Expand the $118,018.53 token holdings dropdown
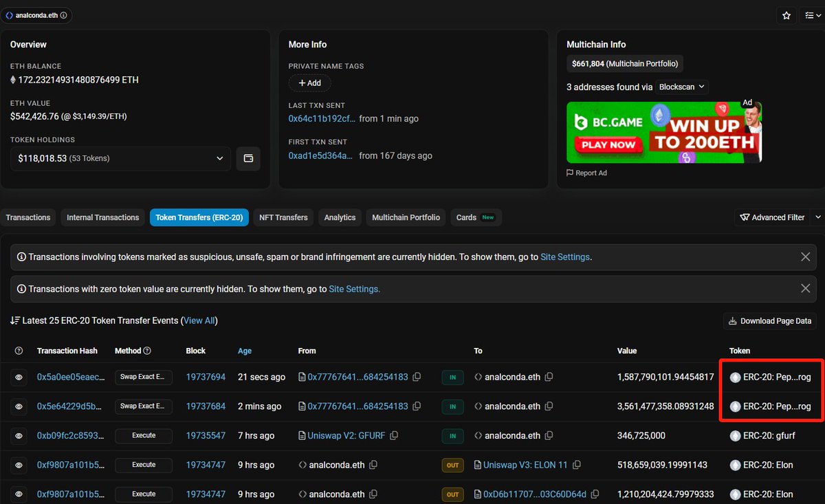825x504 pixels. point(120,158)
